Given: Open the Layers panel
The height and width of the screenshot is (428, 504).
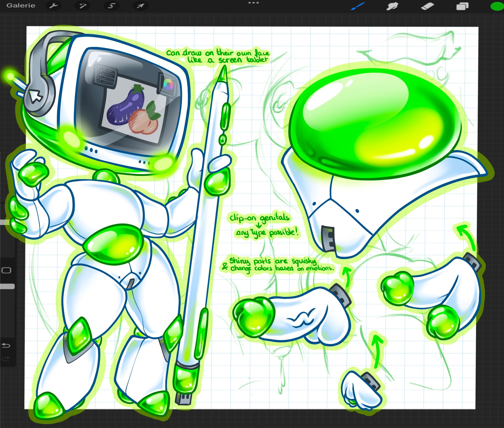Looking at the screenshot, I should click(x=462, y=6).
